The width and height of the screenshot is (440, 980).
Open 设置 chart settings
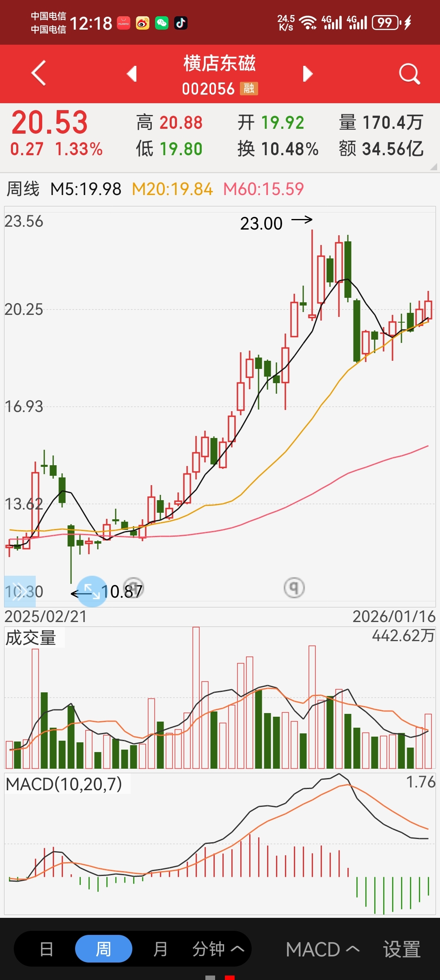coord(402,950)
